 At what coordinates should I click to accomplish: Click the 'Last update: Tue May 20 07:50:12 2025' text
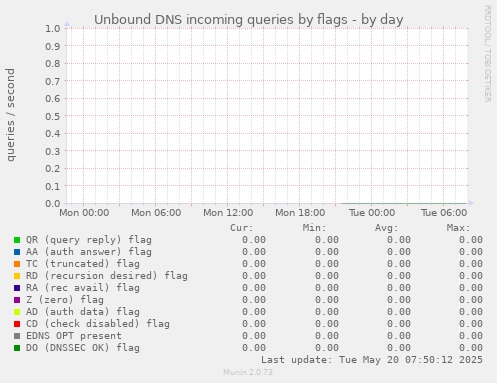(372, 360)
